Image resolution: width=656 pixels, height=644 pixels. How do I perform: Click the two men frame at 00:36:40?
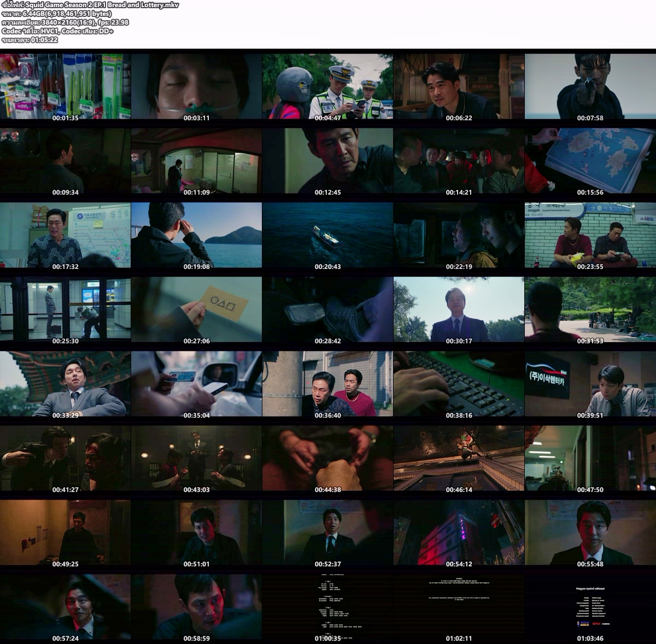coord(328,384)
